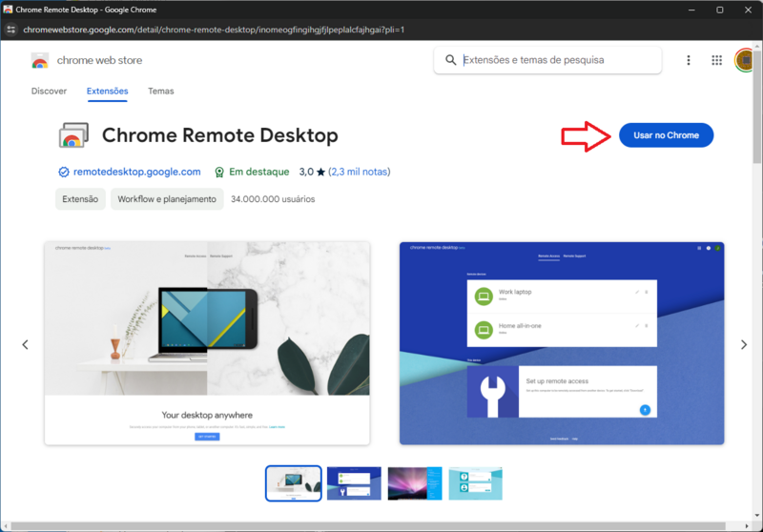
Task: Switch to the Extensões tab
Action: (x=108, y=91)
